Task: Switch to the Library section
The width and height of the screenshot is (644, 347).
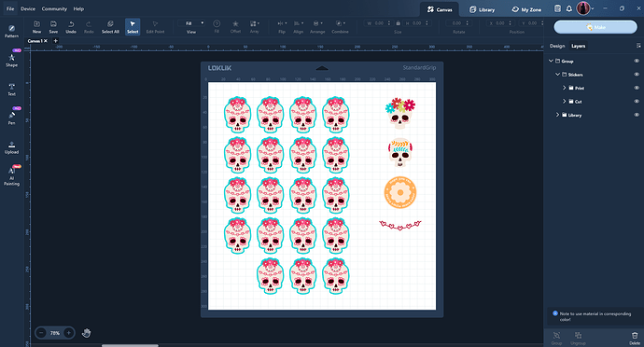Action: tap(483, 9)
